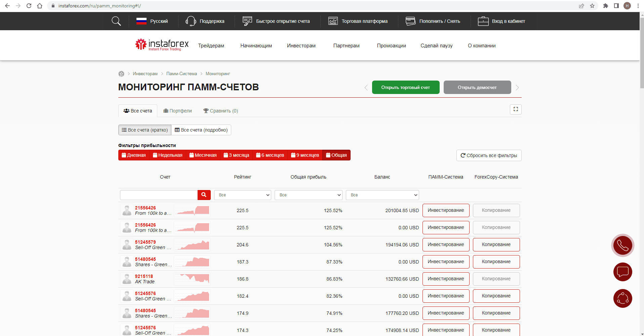The image size is (644, 336).
Task: Toggle the 3 months profitability filter
Action: [x=236, y=155]
